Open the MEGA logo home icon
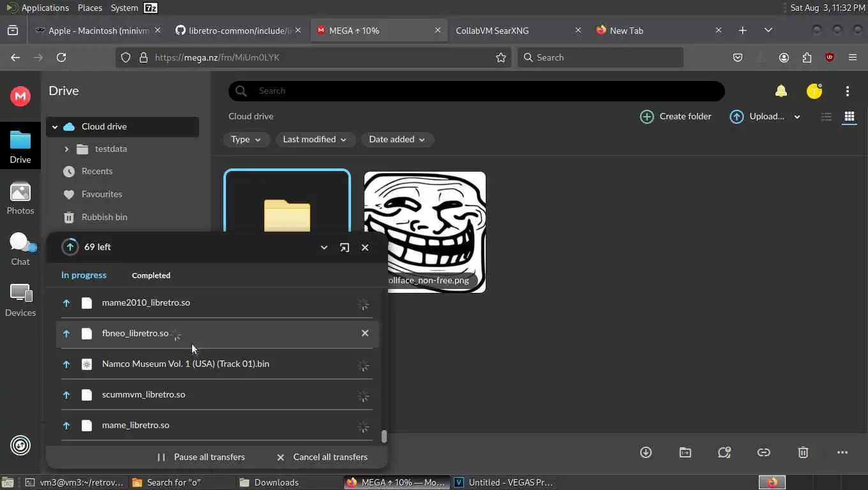The width and height of the screenshot is (868, 490). tap(20, 96)
